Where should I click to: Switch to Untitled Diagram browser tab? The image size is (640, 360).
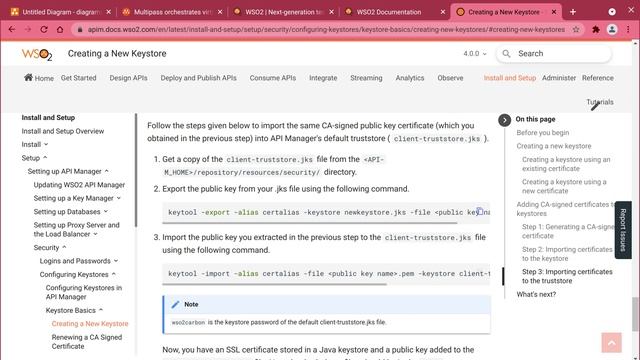point(60,12)
